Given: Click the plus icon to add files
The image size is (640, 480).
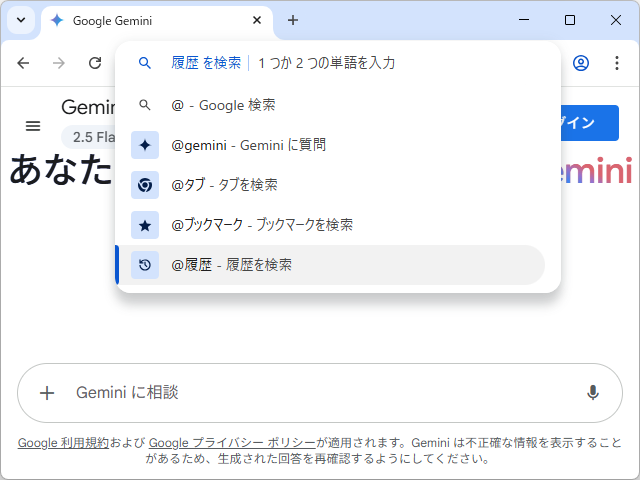Looking at the screenshot, I should (47, 393).
